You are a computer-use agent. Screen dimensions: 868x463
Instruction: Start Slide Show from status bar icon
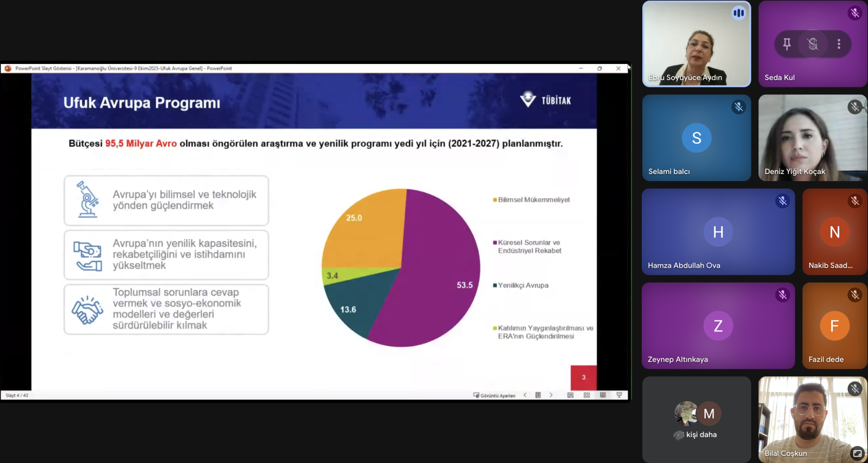[619, 395]
